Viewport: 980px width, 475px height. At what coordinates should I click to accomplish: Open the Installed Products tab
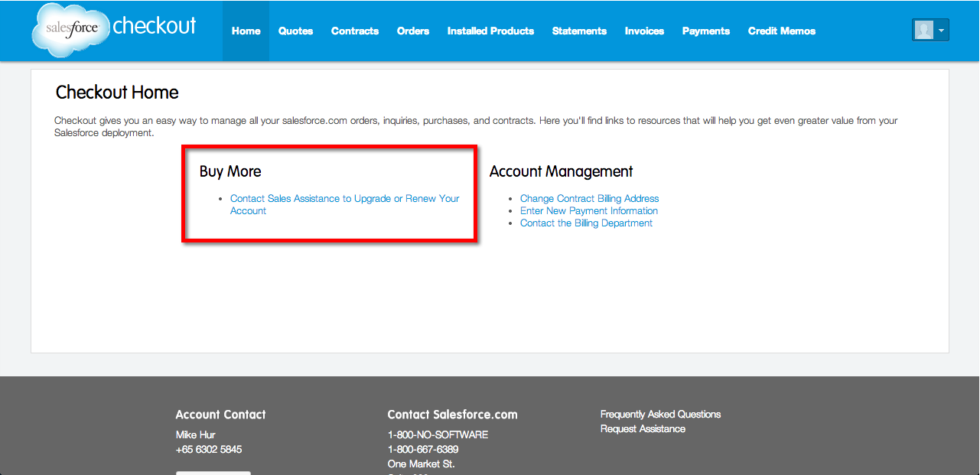[490, 31]
